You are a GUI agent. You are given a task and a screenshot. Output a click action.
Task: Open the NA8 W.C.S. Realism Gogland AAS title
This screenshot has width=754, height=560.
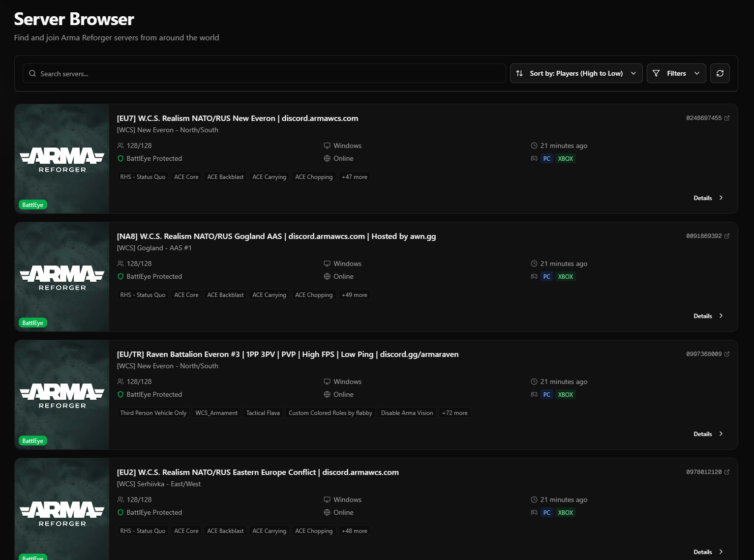276,236
